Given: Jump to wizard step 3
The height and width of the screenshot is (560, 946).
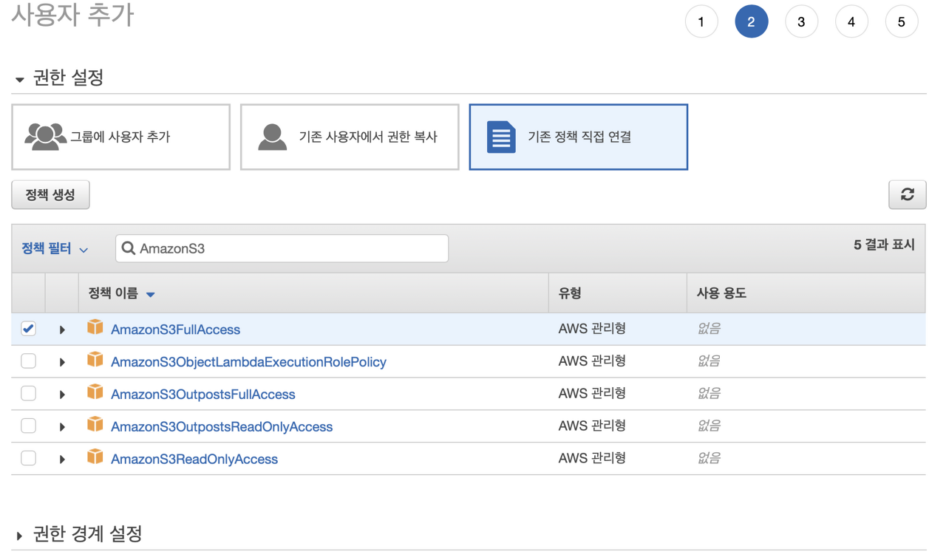Looking at the screenshot, I should pos(801,21).
